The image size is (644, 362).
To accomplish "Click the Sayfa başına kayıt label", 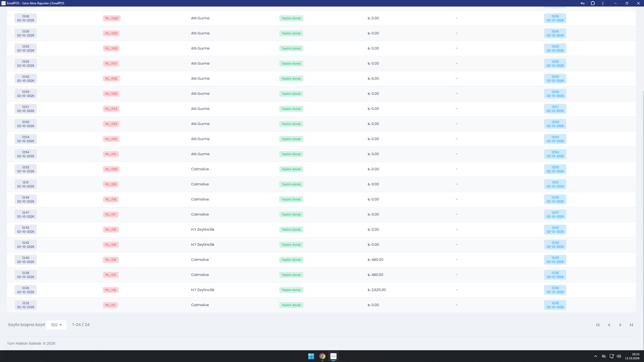I will pyautogui.click(x=26, y=325).
